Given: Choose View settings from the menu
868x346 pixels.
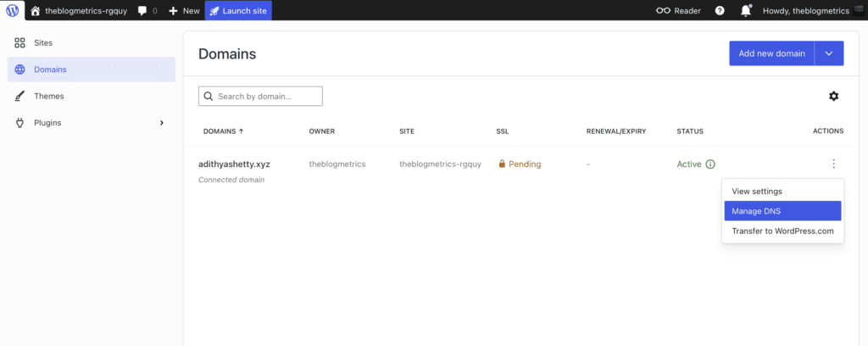Looking at the screenshot, I should coord(782,191).
